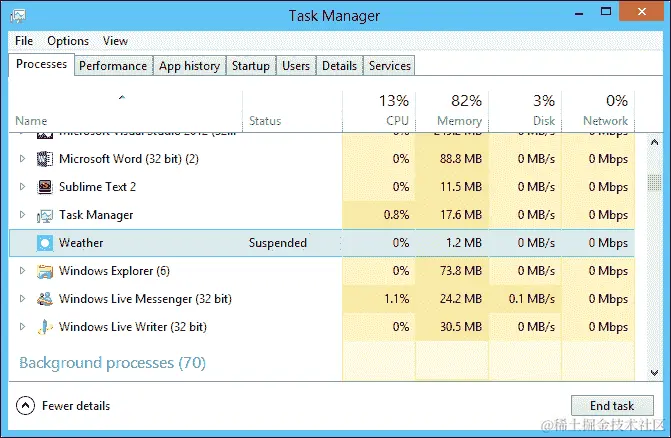Image resolution: width=671 pixels, height=438 pixels.
Task: Click the 11.5 MB memory value
Action: click(x=461, y=187)
